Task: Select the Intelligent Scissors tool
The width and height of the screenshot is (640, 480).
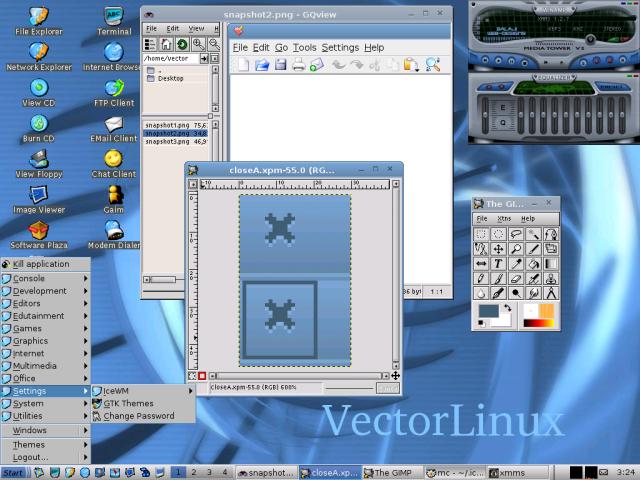Action: click(481, 249)
